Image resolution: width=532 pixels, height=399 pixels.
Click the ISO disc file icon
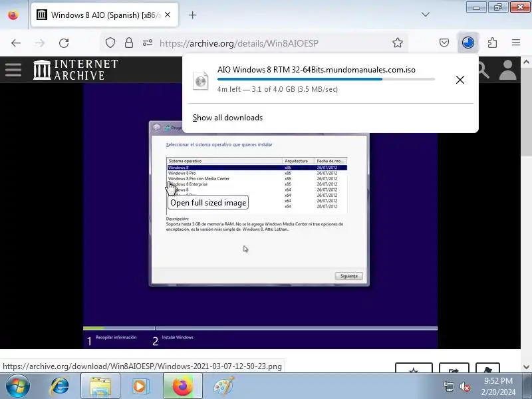[201, 80]
